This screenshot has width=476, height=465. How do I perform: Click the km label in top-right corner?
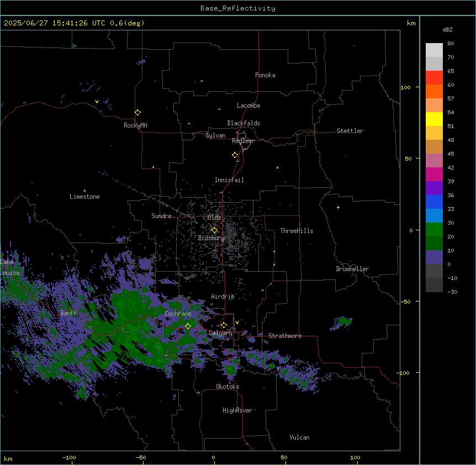[411, 23]
